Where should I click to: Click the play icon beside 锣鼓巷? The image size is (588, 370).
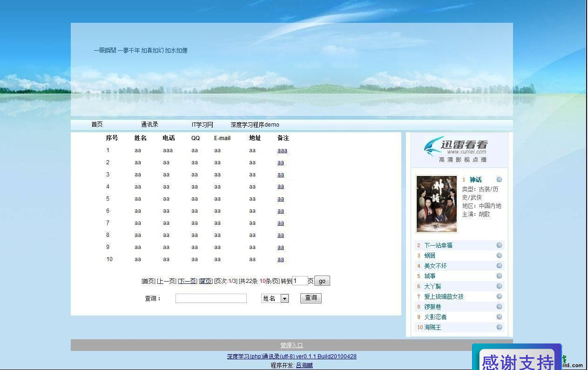[499, 307]
